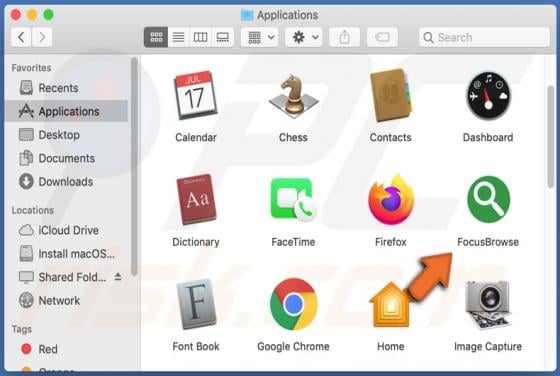Select Applications in the sidebar
The image size is (560, 376).
[x=67, y=111]
